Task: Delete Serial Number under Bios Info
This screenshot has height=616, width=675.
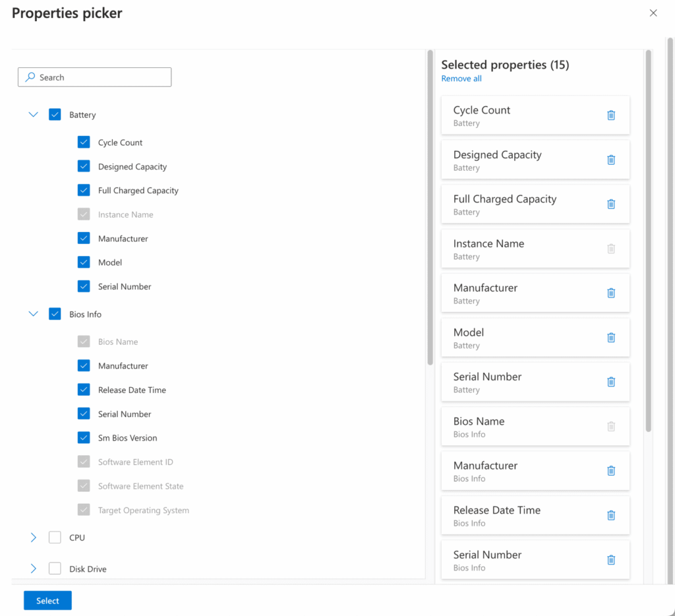Action: pos(611,559)
